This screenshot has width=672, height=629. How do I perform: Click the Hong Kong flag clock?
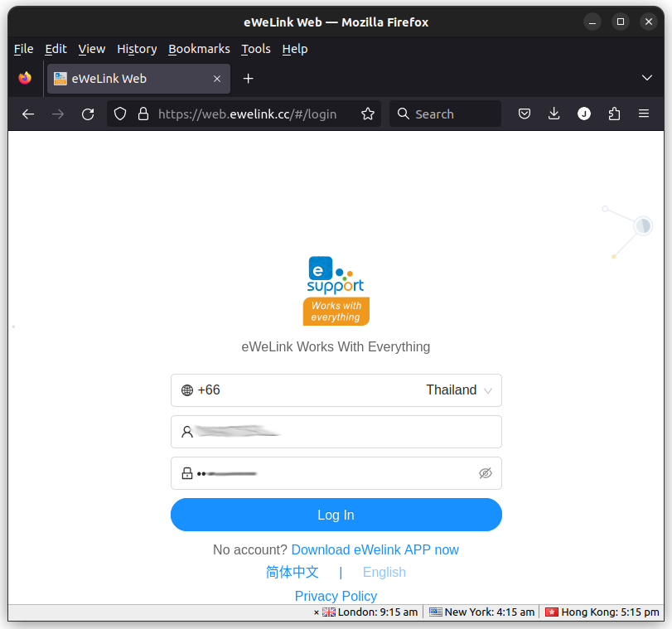(x=602, y=612)
